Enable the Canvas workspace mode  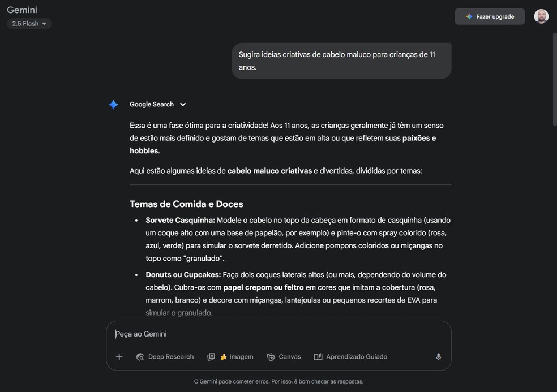click(284, 356)
